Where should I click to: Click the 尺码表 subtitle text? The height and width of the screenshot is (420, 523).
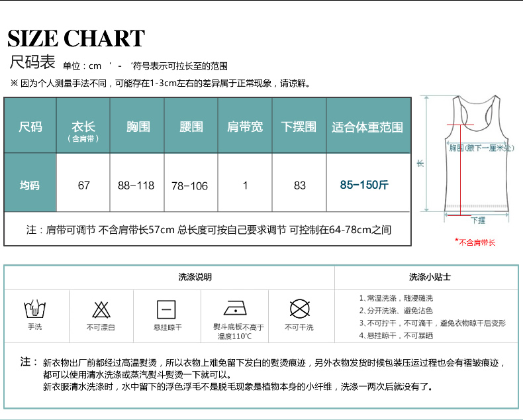coord(32,62)
